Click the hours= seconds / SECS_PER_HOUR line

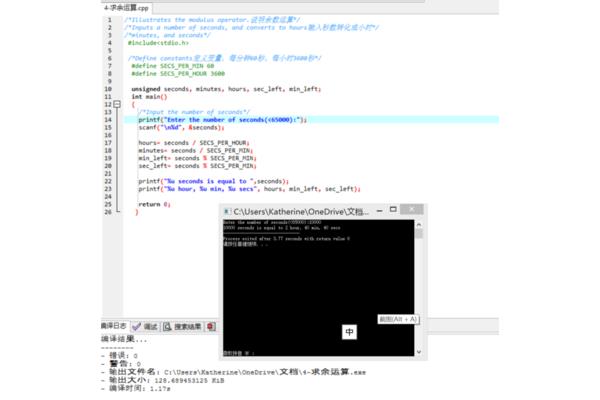pos(194,143)
